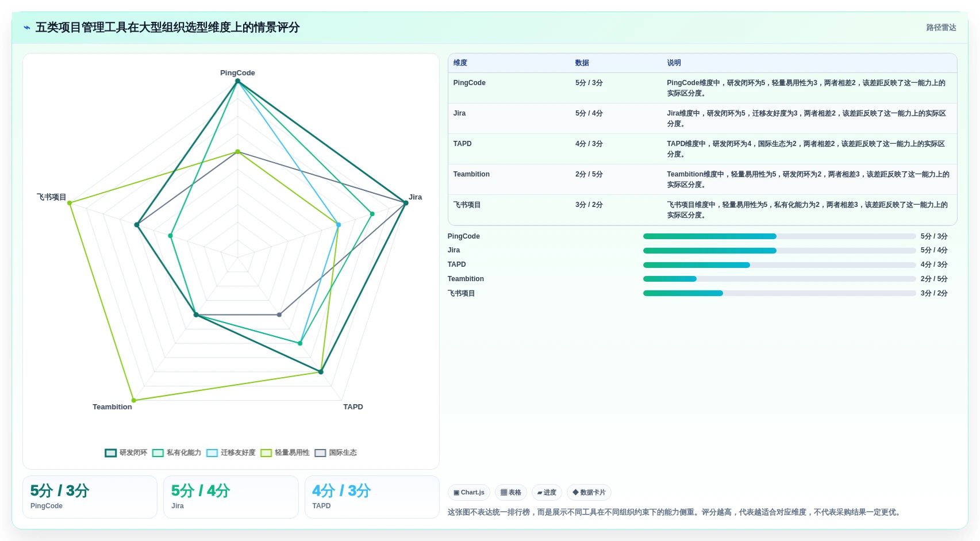Click the Jira 5分 / 4分 data card

(x=230, y=497)
